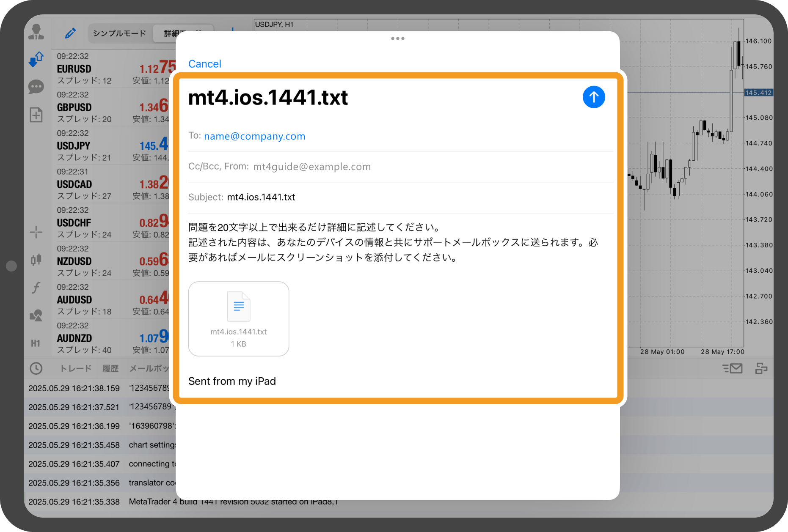Click the objects shapes icon
Screen dimensions: 788x532
36,315
